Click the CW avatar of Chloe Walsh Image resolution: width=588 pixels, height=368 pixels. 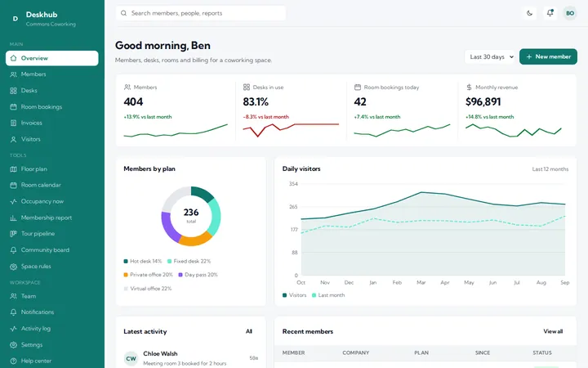coord(131,359)
